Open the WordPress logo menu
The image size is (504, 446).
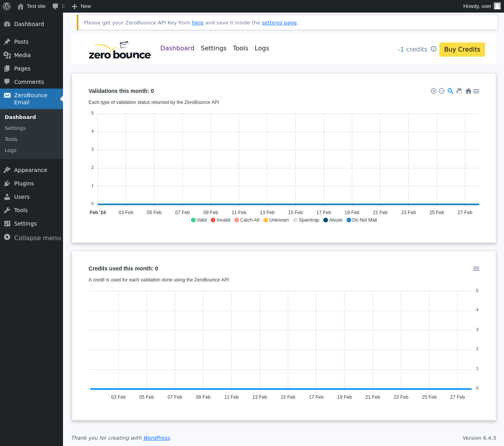pyautogui.click(x=7, y=6)
